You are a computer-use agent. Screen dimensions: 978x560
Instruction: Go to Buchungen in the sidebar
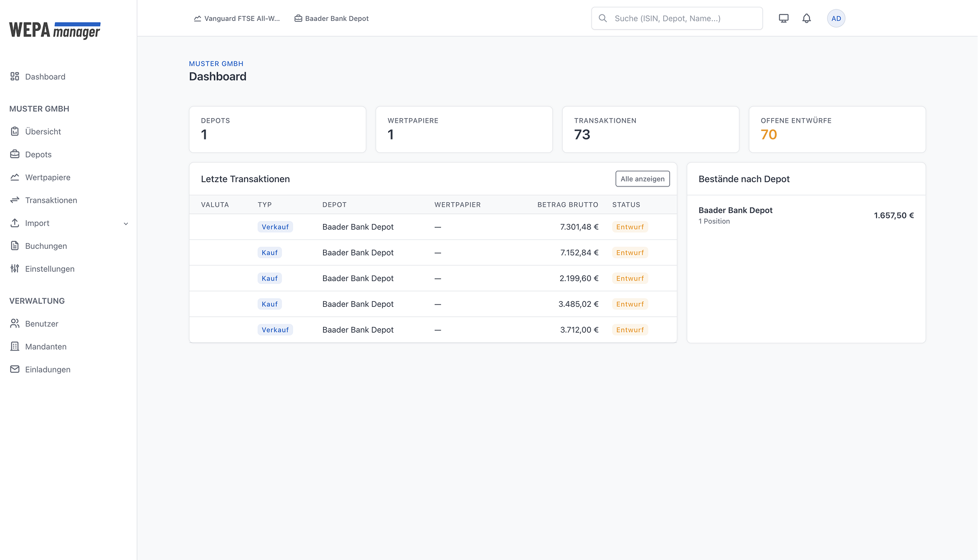point(46,246)
